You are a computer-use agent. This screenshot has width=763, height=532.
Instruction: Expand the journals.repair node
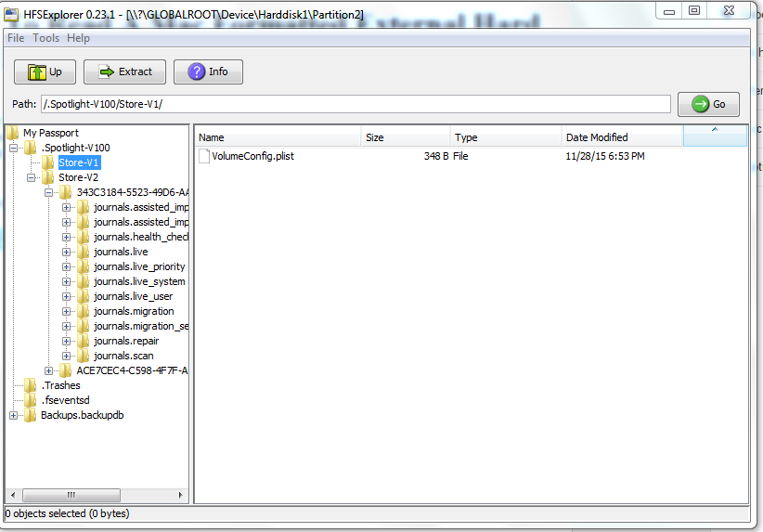66,341
